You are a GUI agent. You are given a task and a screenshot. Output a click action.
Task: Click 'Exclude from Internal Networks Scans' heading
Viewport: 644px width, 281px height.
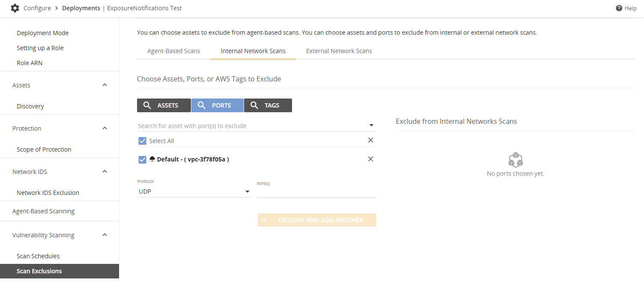456,121
